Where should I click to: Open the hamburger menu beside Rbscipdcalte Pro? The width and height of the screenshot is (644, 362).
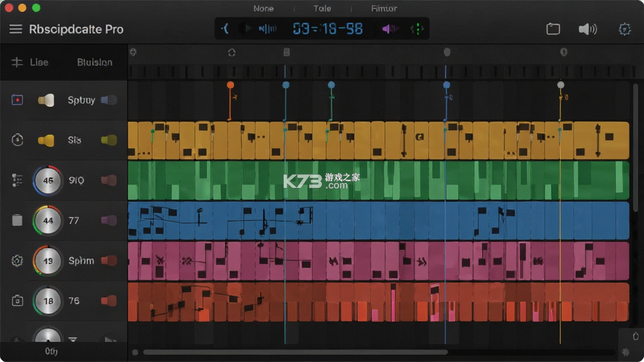pyautogui.click(x=16, y=29)
